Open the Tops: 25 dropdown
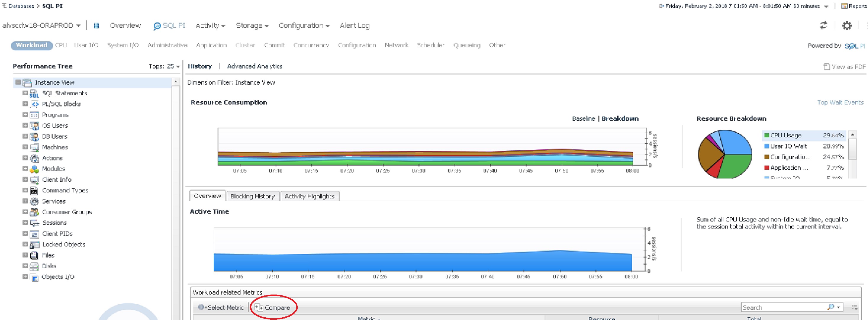The height and width of the screenshot is (320, 868). click(x=164, y=66)
